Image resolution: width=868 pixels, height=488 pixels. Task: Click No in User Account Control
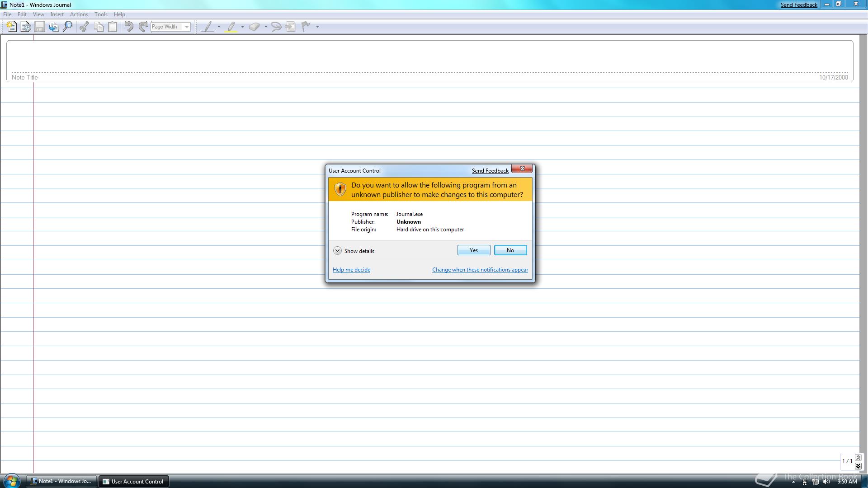click(x=510, y=250)
